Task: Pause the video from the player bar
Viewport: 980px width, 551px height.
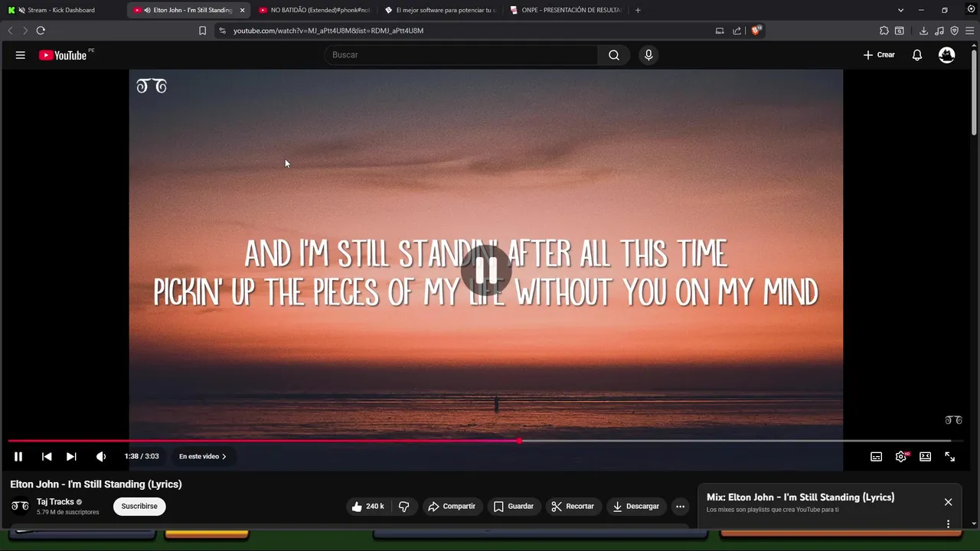Action: coord(18,457)
